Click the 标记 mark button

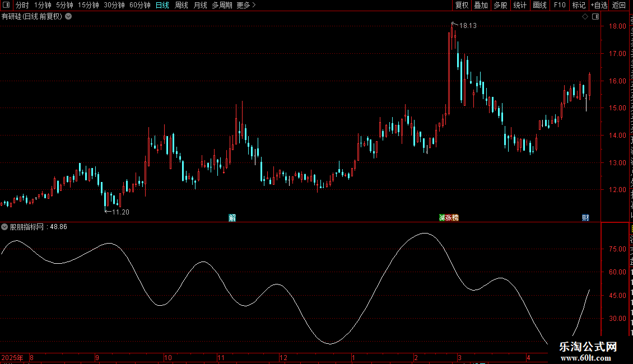pyautogui.click(x=579, y=5)
